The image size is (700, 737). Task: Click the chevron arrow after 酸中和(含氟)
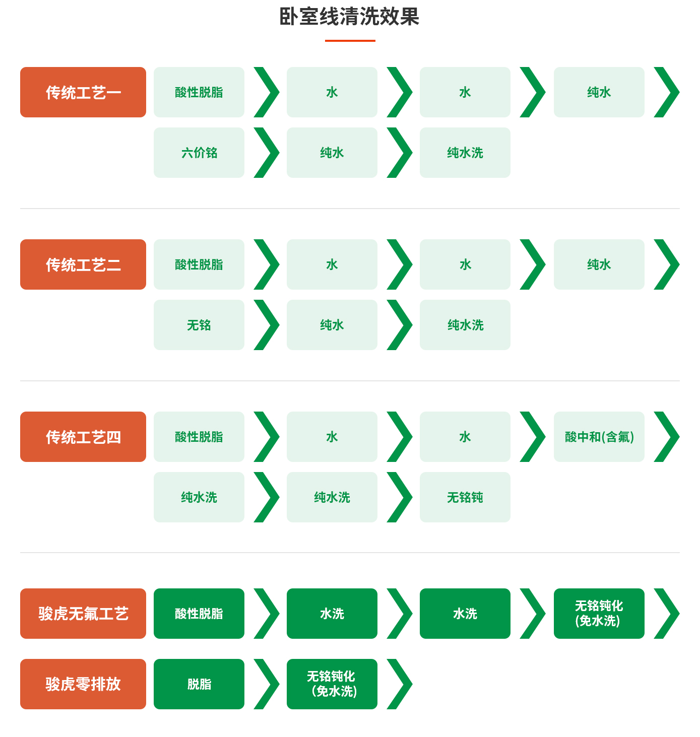point(667,437)
